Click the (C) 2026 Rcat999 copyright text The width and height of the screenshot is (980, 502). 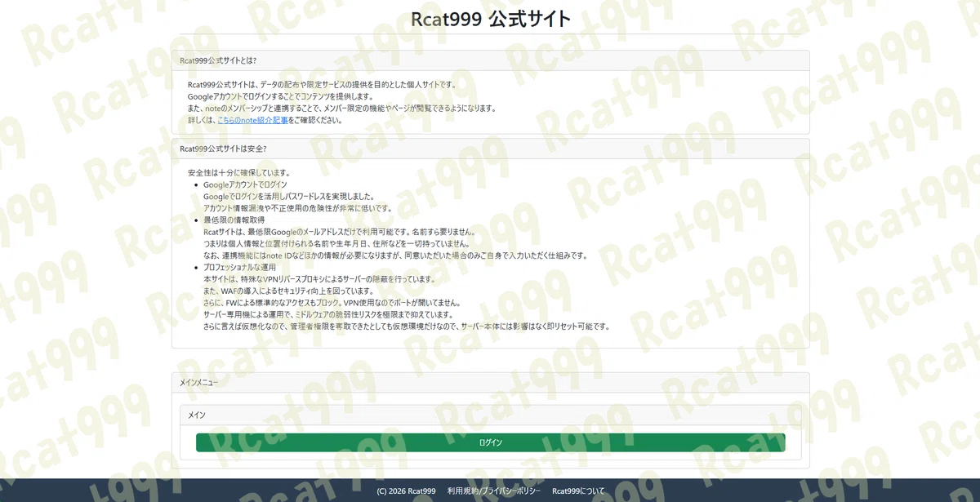pos(406,491)
